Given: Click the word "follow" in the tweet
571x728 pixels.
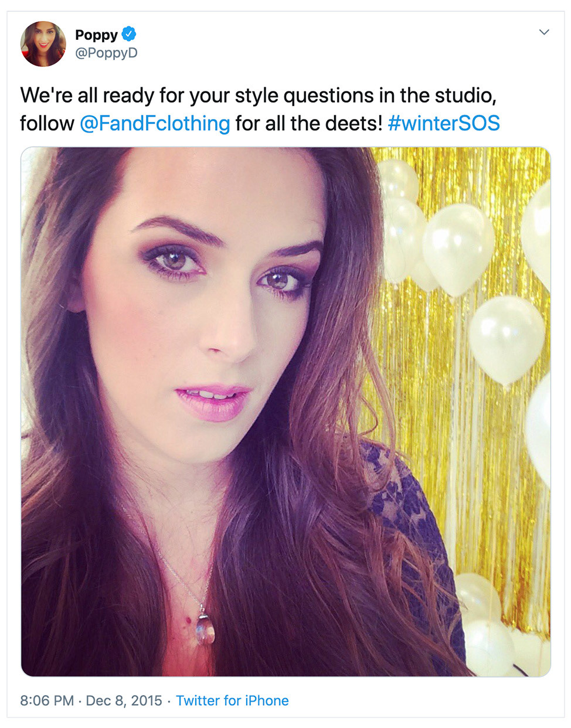Looking at the screenshot, I should (47, 124).
